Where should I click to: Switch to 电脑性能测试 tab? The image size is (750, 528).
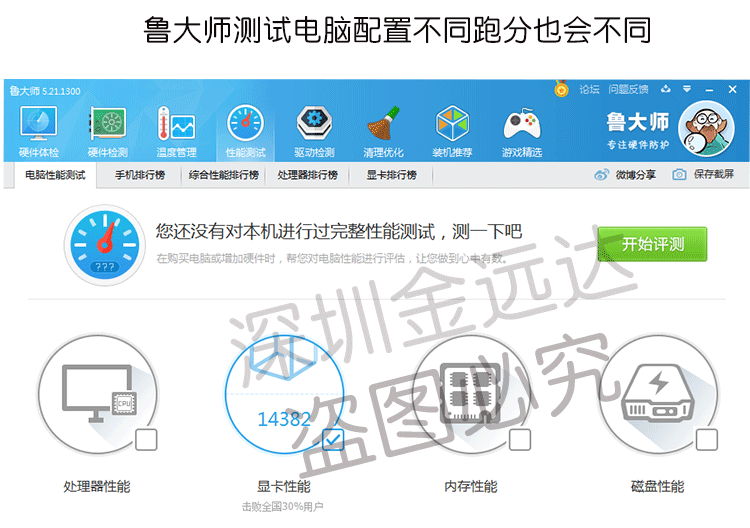tap(55, 175)
